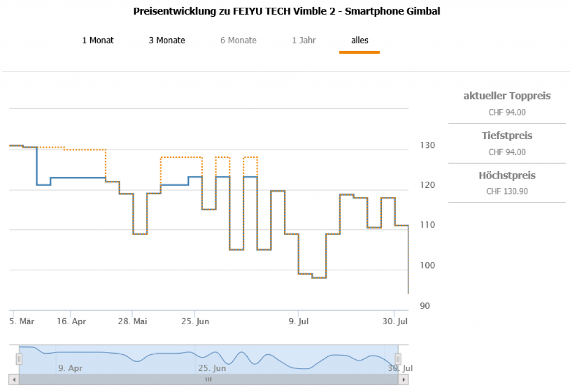Click the Tiefstpreis CHF 94.00 value

click(x=507, y=152)
